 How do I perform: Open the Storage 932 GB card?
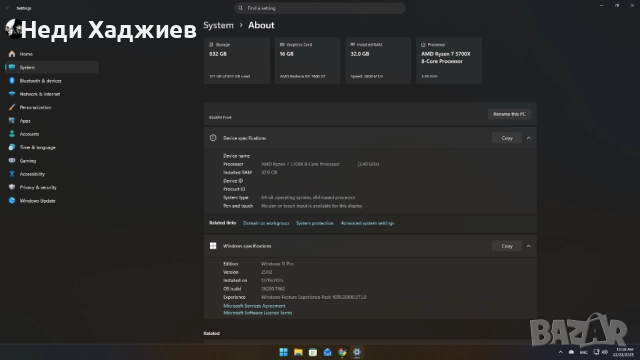pos(237,60)
